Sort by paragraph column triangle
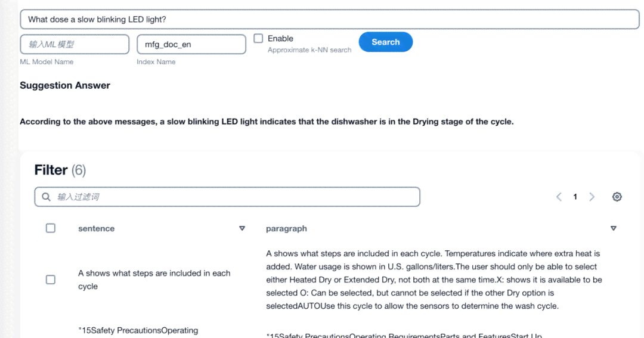Viewport: 644px width, 338px height. coord(613,228)
